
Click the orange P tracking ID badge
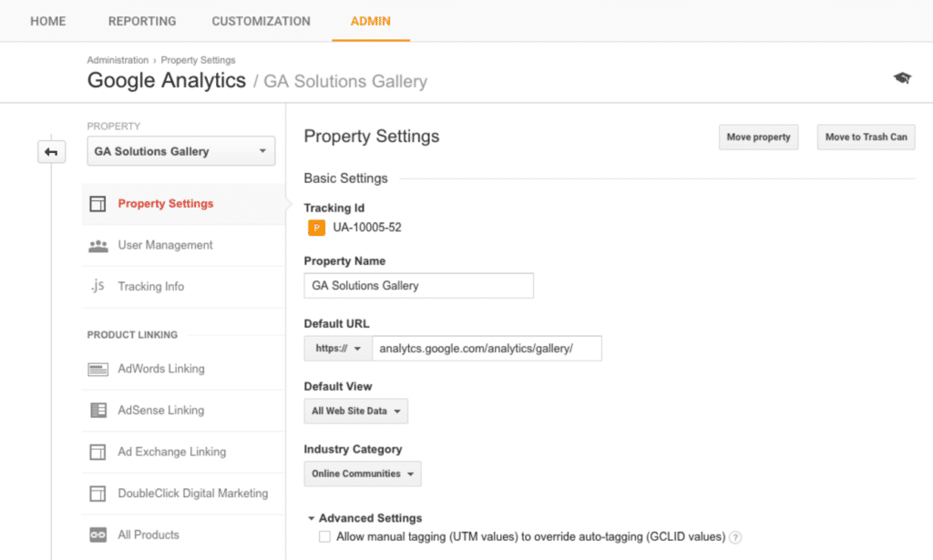coord(316,228)
